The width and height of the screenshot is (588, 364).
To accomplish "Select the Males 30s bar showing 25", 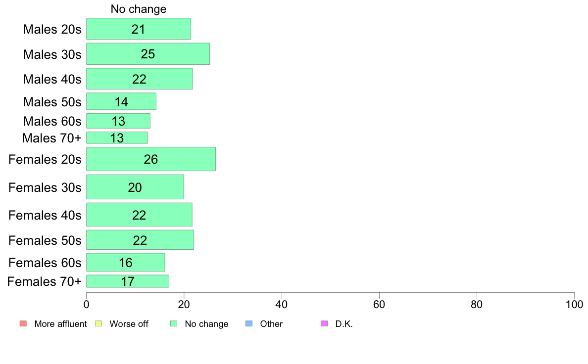I will [x=148, y=54].
